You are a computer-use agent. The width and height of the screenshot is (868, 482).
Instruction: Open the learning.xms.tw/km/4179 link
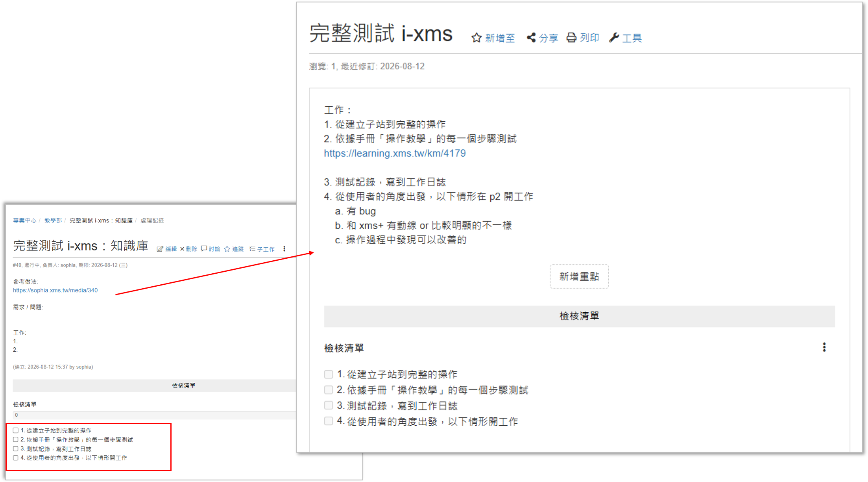point(395,153)
